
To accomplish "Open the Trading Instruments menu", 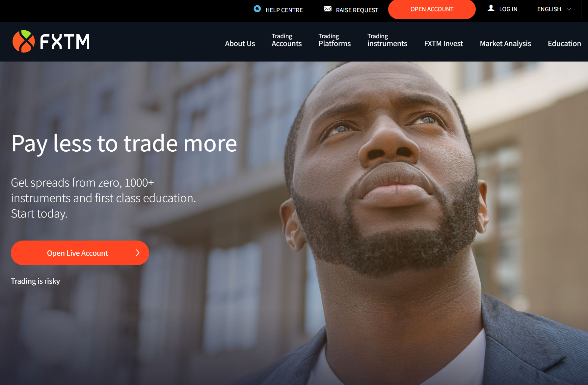I will click(x=387, y=40).
